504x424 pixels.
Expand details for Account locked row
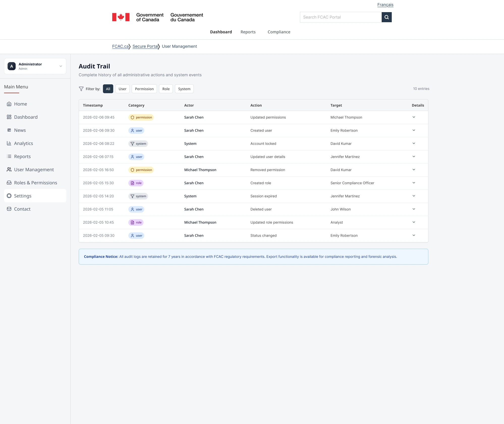[x=414, y=143]
